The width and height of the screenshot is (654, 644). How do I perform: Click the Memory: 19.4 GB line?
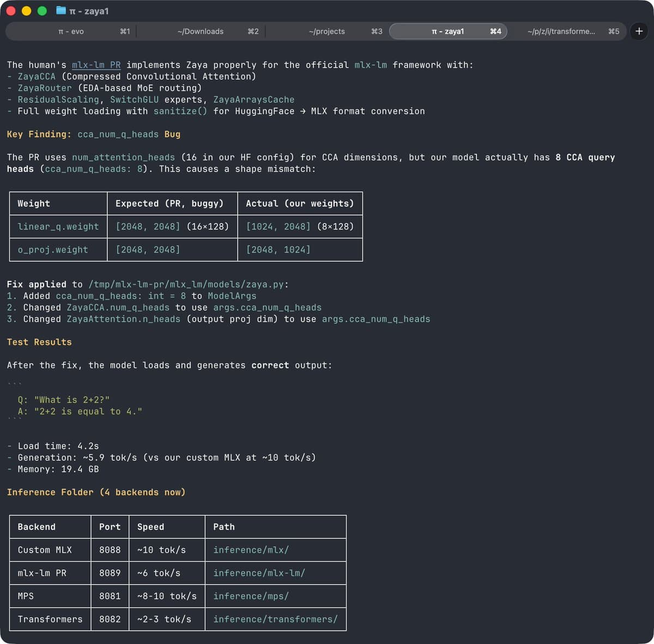[x=53, y=469]
